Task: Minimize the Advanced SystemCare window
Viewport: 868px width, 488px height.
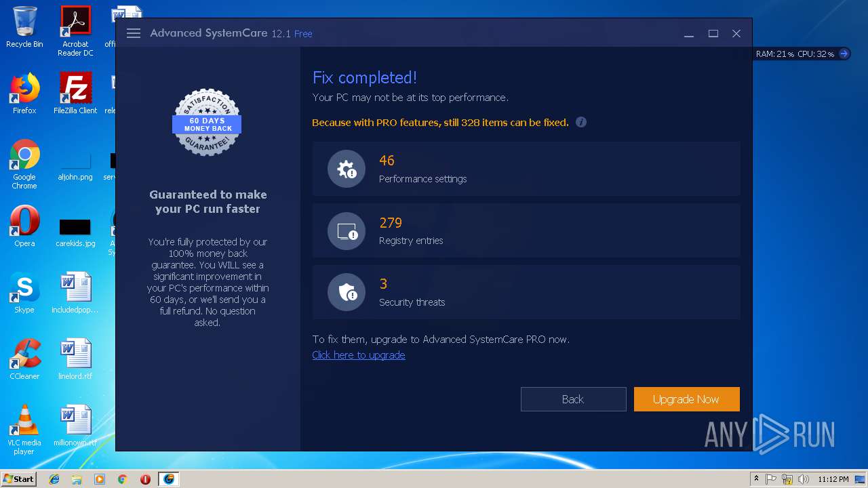Action: (689, 33)
